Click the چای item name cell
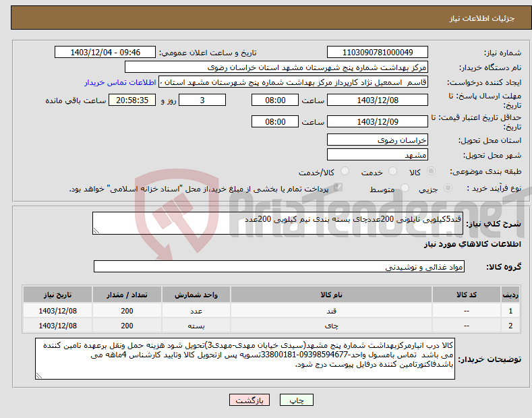 pyautogui.click(x=331, y=326)
